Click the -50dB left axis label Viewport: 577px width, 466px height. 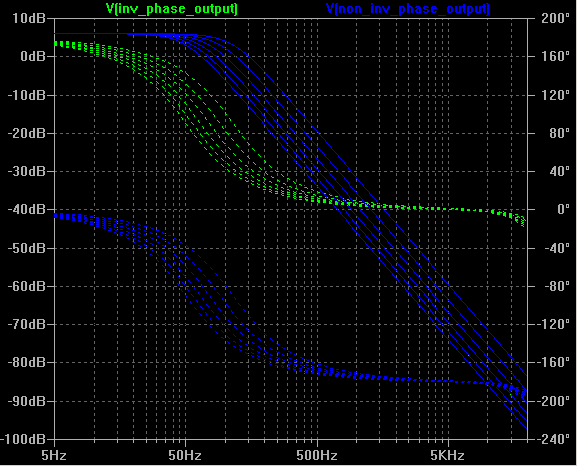[x=26, y=248]
